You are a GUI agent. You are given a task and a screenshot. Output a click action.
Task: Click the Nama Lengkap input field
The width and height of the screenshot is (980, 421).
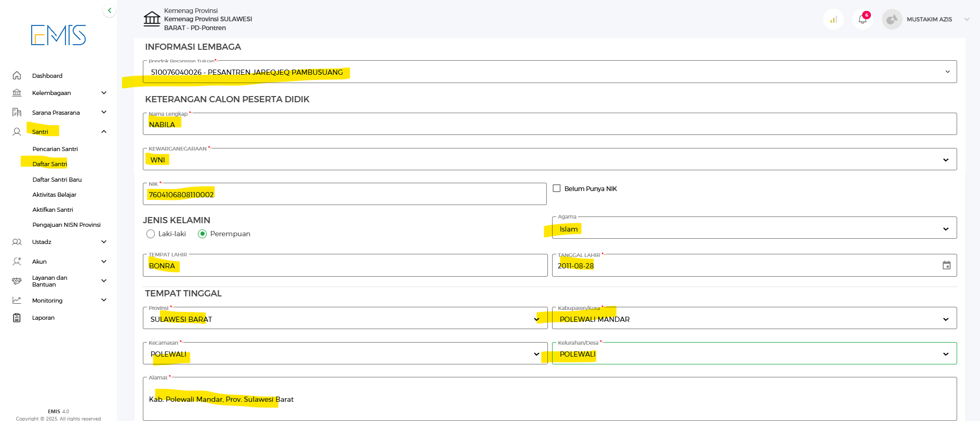pos(549,125)
